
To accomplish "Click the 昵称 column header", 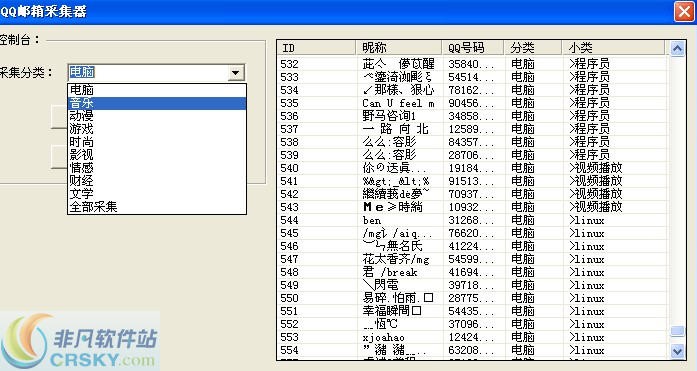I will tap(399, 48).
